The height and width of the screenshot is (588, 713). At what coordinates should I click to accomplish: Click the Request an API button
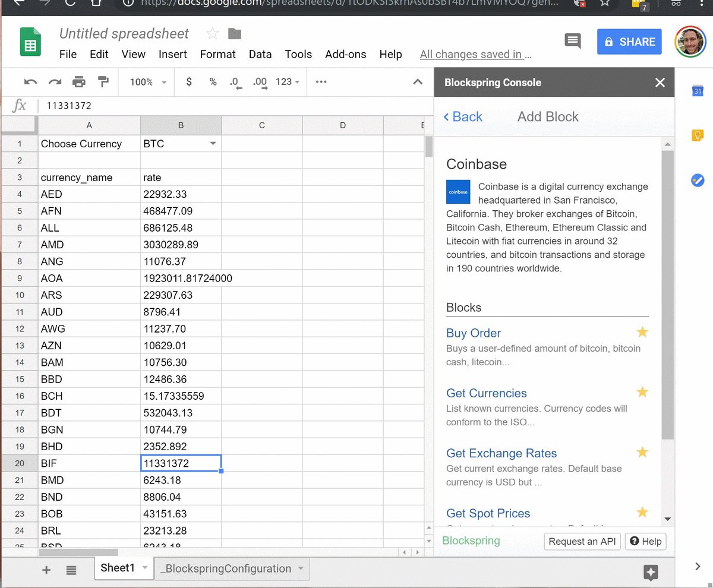582,541
